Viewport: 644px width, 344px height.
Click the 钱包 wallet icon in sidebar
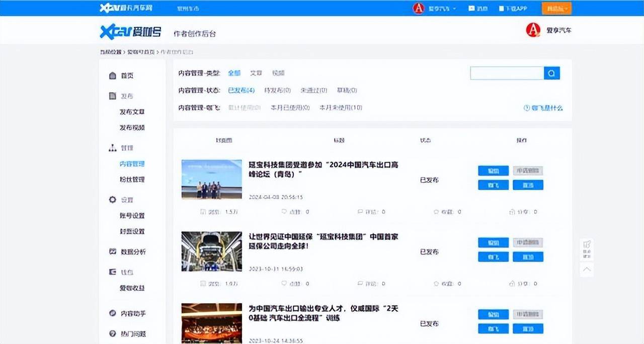pyautogui.click(x=113, y=272)
